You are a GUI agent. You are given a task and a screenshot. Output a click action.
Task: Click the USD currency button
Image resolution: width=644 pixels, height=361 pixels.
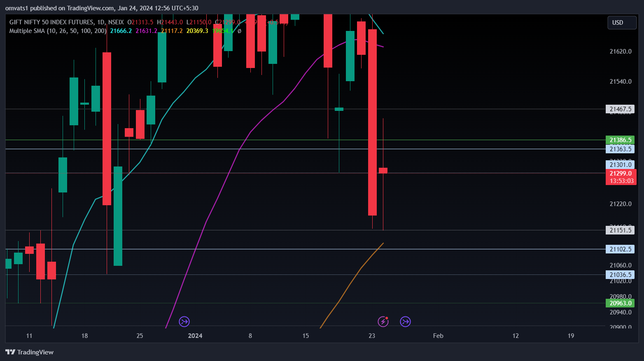point(622,23)
